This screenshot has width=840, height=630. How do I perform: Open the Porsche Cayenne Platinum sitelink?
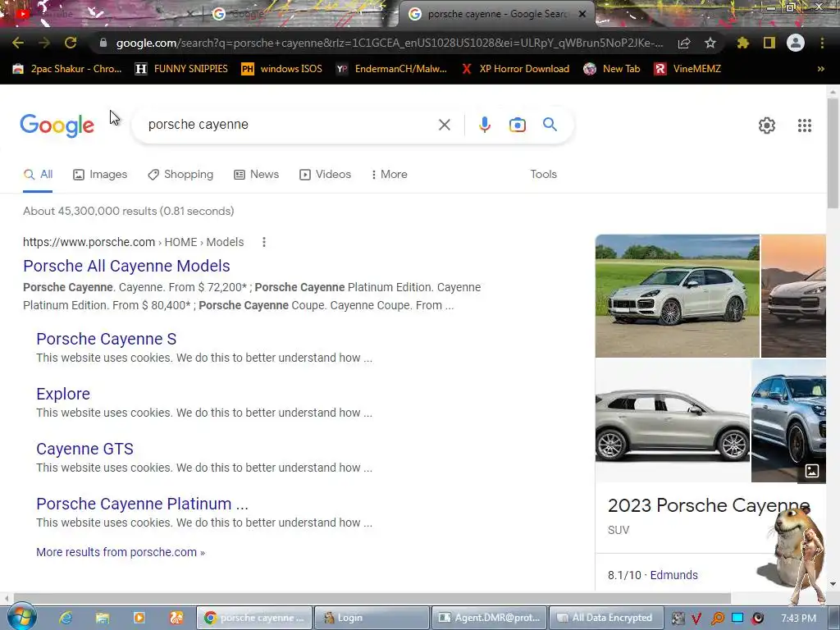tap(142, 504)
